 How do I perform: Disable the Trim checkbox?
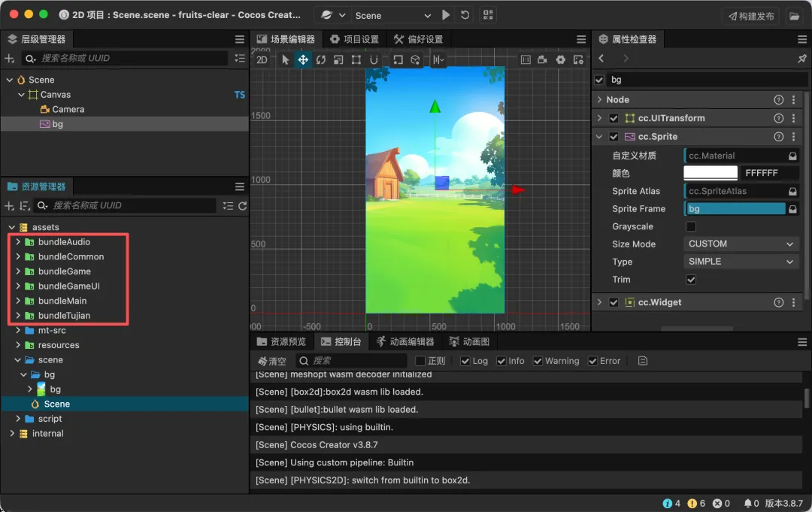coord(691,280)
